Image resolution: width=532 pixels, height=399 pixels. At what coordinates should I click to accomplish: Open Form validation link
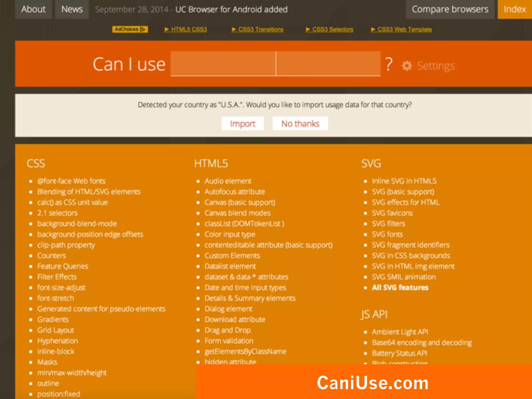tap(229, 341)
